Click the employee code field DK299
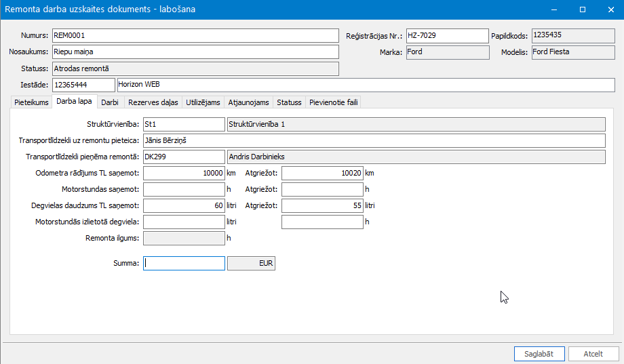624x364 pixels. click(184, 157)
